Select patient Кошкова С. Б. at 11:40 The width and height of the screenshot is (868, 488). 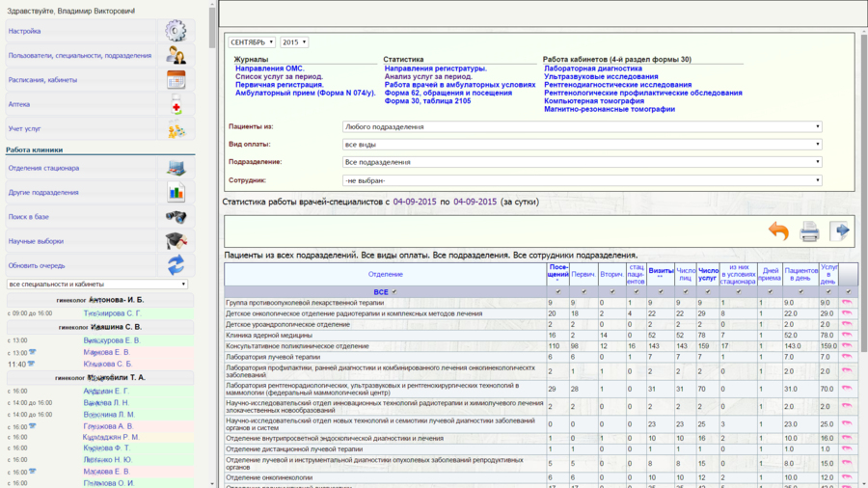click(107, 364)
